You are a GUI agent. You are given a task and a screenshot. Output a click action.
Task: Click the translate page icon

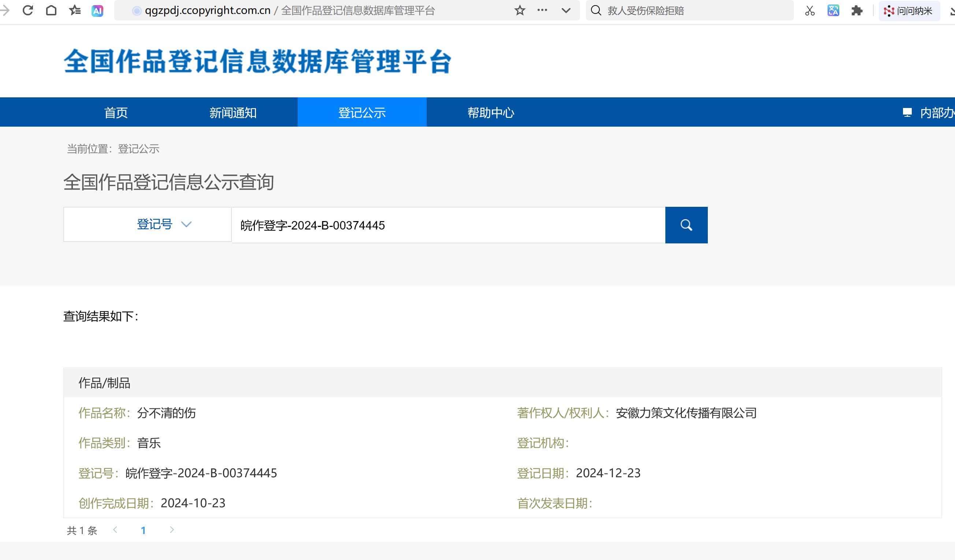(833, 11)
